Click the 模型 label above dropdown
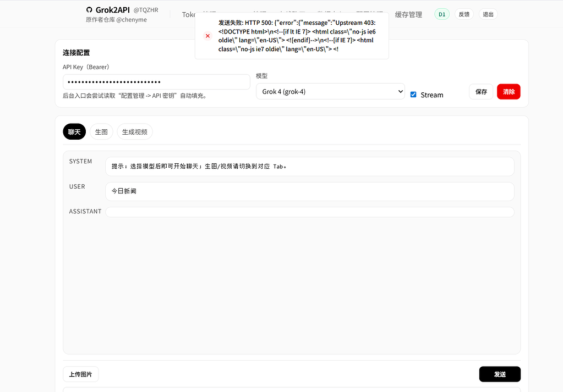The width and height of the screenshot is (563, 392). pos(262,76)
